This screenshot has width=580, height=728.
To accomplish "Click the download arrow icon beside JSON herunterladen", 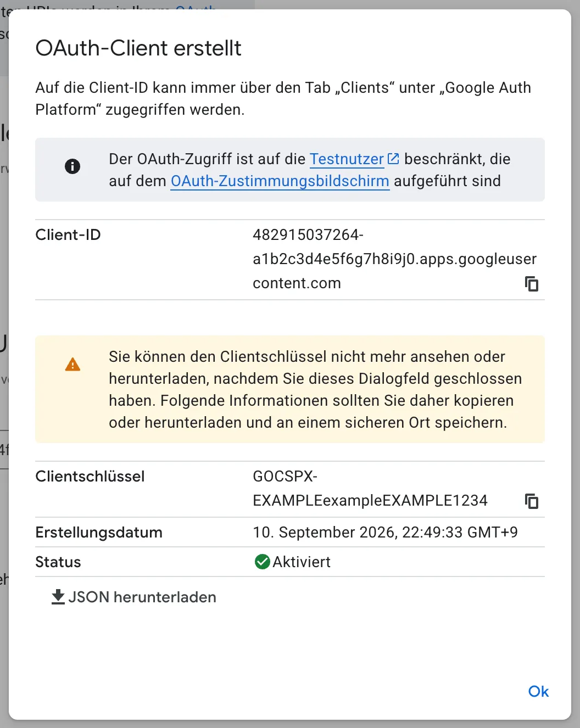I will tap(58, 597).
